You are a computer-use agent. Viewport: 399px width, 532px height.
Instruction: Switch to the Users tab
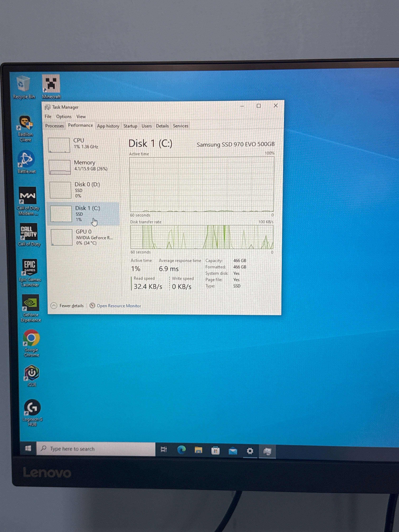click(146, 126)
